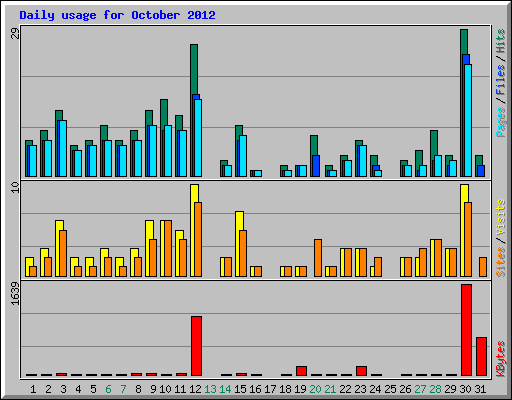Click day 17 on the x-axis
The image size is (512, 400).
[x=270, y=389]
